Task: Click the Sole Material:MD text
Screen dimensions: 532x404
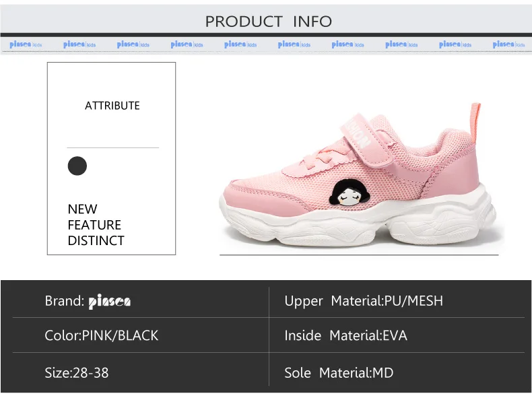Action: coord(339,373)
